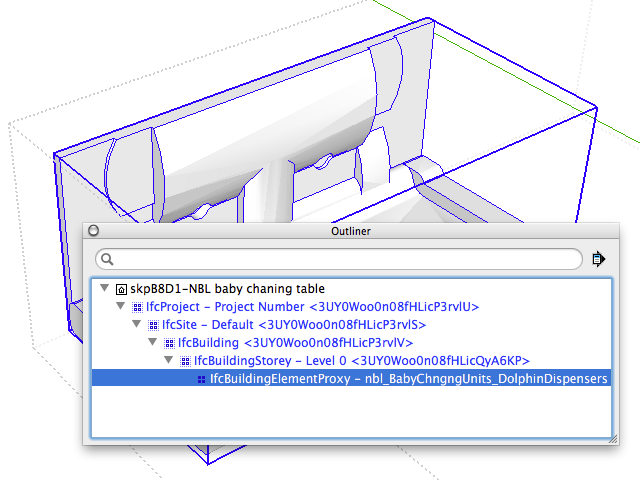
Task: Collapse the IfcProject node triangle
Action: (120, 306)
